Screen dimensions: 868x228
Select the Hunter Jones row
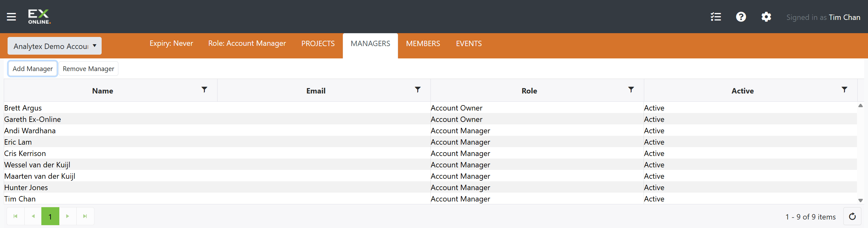click(x=430, y=187)
